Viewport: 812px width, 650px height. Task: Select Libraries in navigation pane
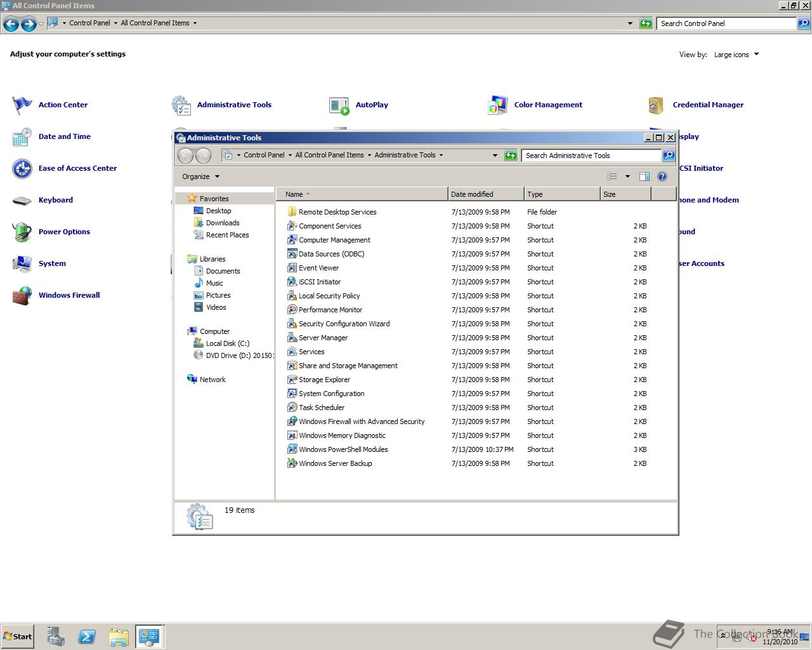click(x=212, y=259)
